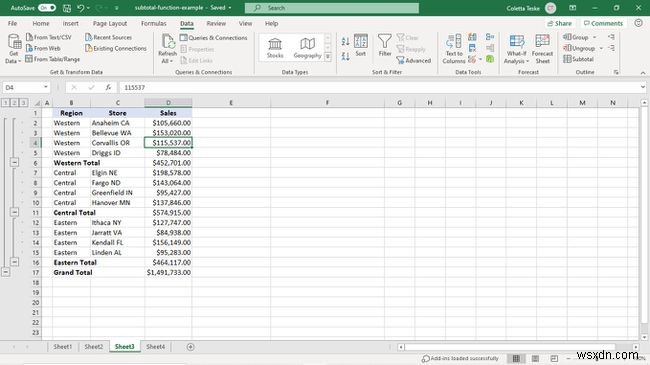This screenshot has height=365, width=650.
Task: Click the Group outline button
Action: (576, 37)
